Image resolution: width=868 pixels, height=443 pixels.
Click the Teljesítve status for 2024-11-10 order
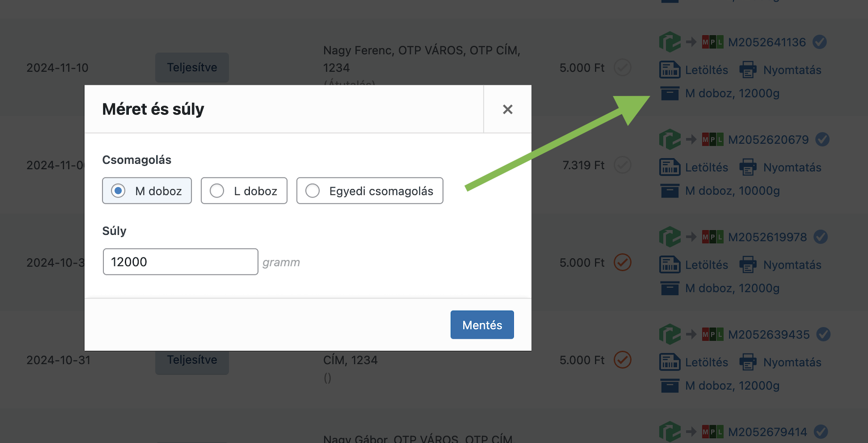point(192,68)
